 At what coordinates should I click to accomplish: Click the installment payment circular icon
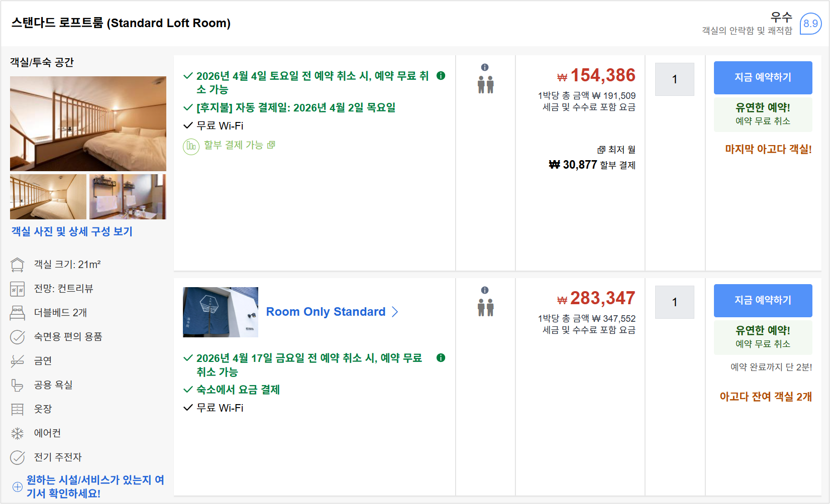point(191,147)
